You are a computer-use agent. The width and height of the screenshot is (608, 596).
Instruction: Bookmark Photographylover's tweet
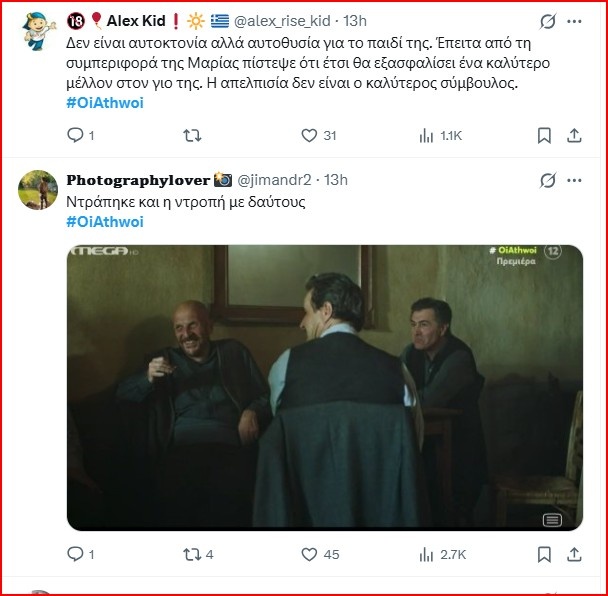[545, 553]
